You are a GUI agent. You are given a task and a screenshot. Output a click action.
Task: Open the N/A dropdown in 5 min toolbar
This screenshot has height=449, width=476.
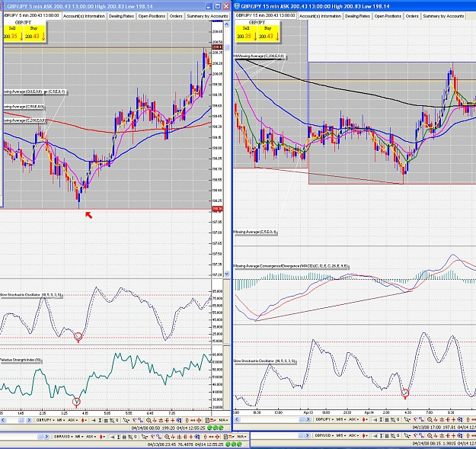[224, 420]
